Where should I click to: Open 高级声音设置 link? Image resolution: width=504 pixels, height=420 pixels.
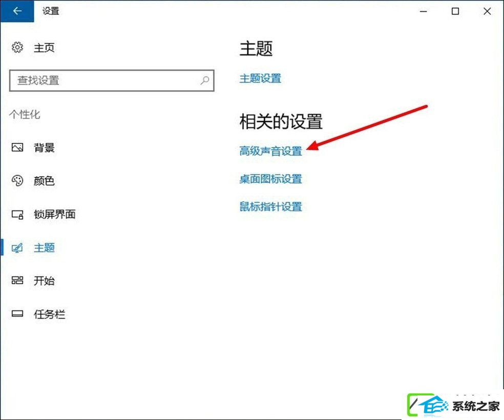click(x=270, y=151)
